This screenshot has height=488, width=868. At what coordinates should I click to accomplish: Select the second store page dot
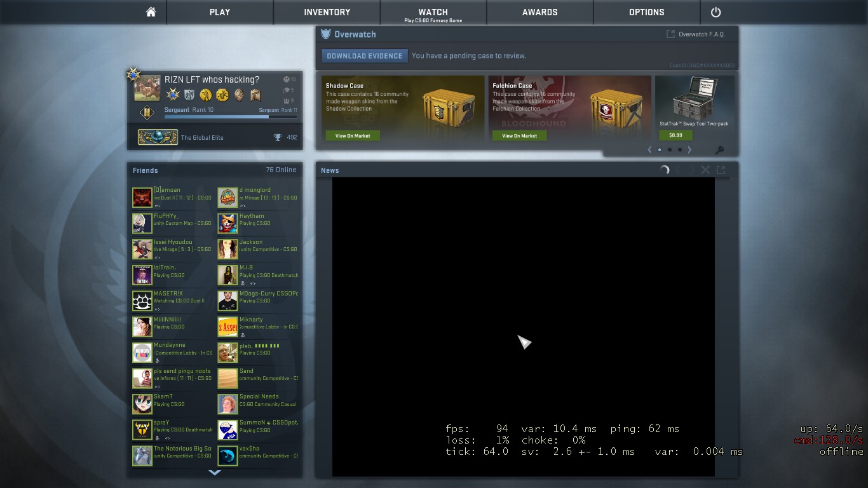tap(670, 150)
